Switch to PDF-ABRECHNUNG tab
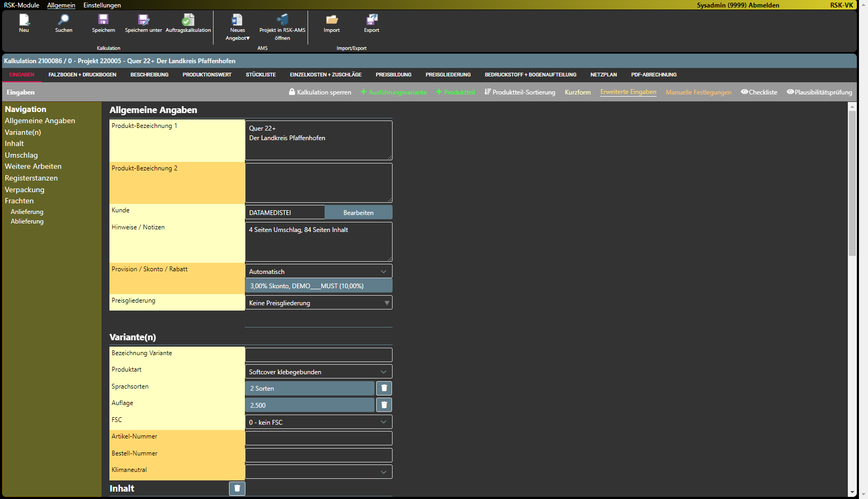Screen dimensions: 868x499 point(654,75)
